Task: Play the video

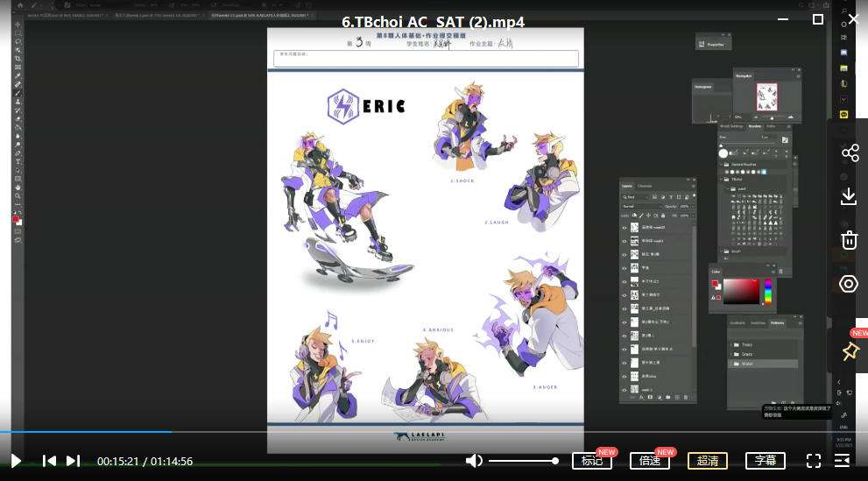Action: tap(16, 461)
